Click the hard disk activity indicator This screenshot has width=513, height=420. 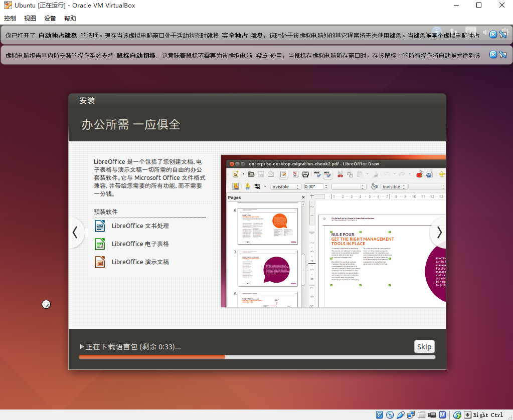(x=379, y=415)
